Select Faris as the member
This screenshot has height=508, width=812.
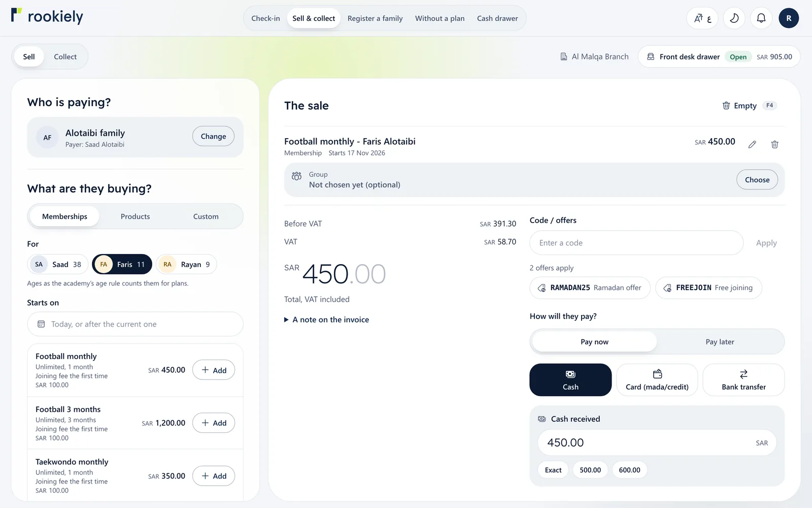pos(122,264)
